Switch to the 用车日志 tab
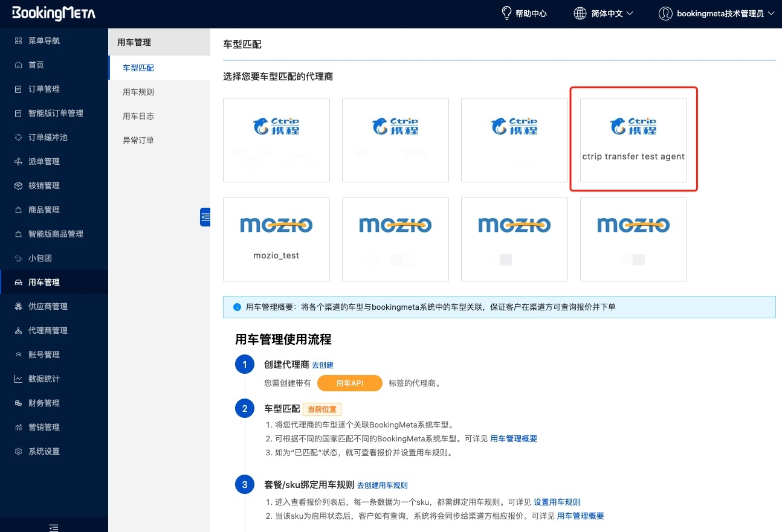 pos(138,116)
